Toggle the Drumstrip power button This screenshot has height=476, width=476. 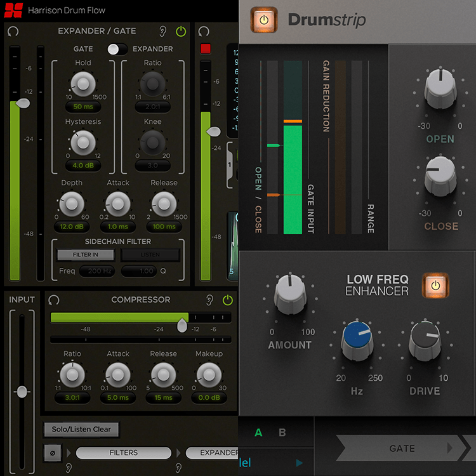[x=264, y=20]
